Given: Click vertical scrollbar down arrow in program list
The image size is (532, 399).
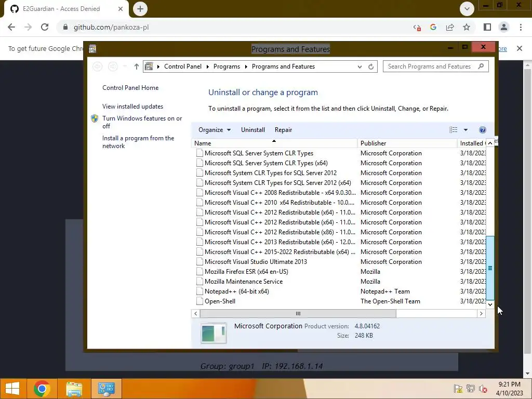Looking at the screenshot, I should pyautogui.click(x=490, y=304).
